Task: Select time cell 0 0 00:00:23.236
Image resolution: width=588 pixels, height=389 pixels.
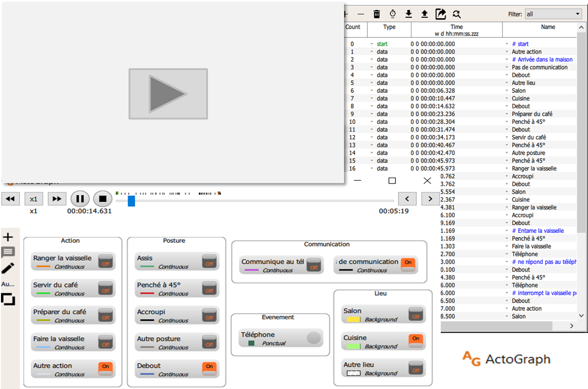Action: 433,114
